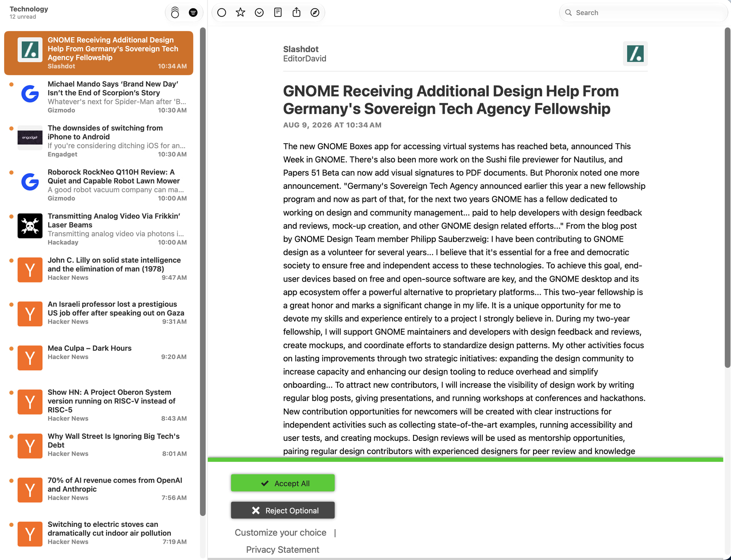Click Reject Optional button

(x=283, y=511)
